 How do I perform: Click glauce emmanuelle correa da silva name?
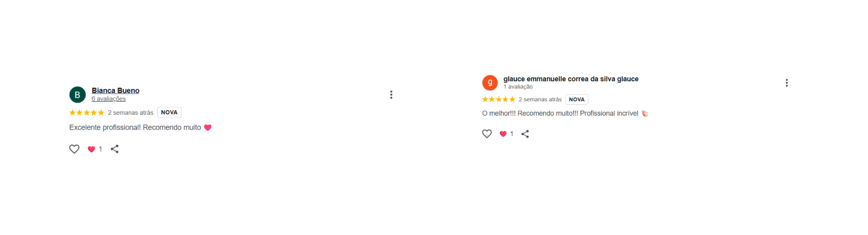click(x=571, y=79)
